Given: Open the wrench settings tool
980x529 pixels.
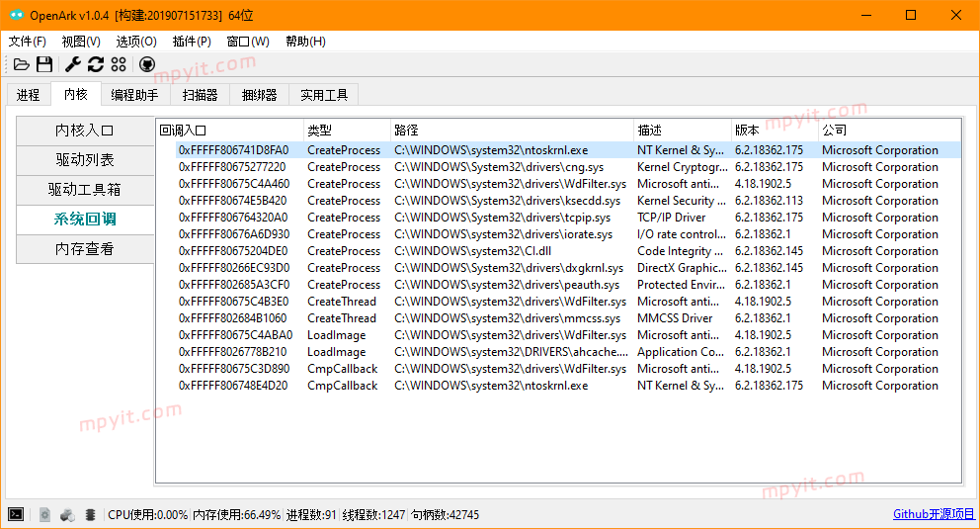Looking at the screenshot, I should pos(73,64).
